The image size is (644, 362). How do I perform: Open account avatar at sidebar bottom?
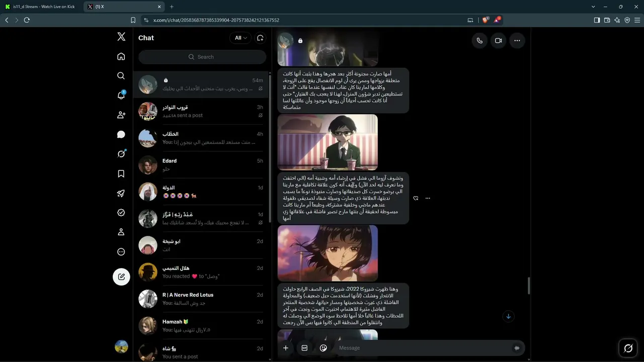[x=121, y=346]
